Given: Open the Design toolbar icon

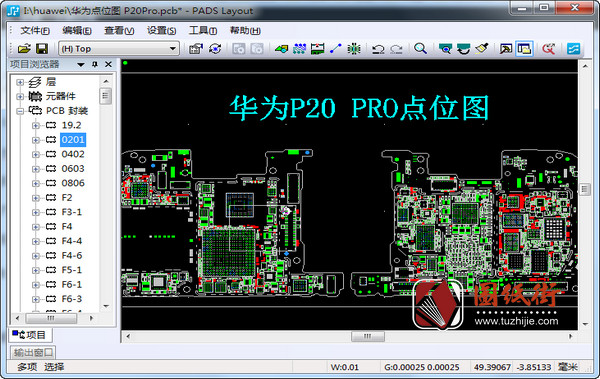Looking at the screenshot, I should tap(300, 49).
